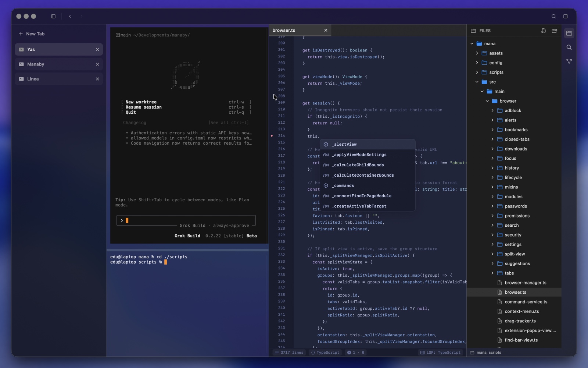Viewport: 588px width, 368px height.
Task: Close the Yas tab
Action: tap(97, 49)
